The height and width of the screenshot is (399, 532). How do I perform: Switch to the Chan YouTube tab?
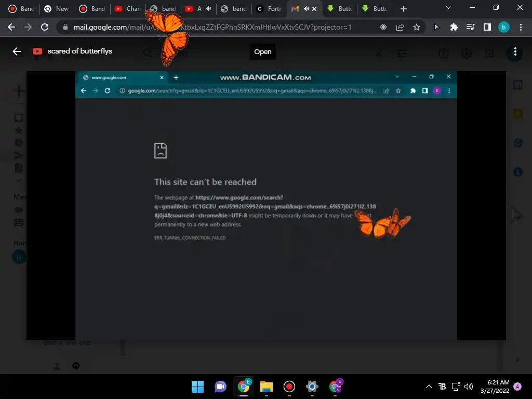click(128, 9)
